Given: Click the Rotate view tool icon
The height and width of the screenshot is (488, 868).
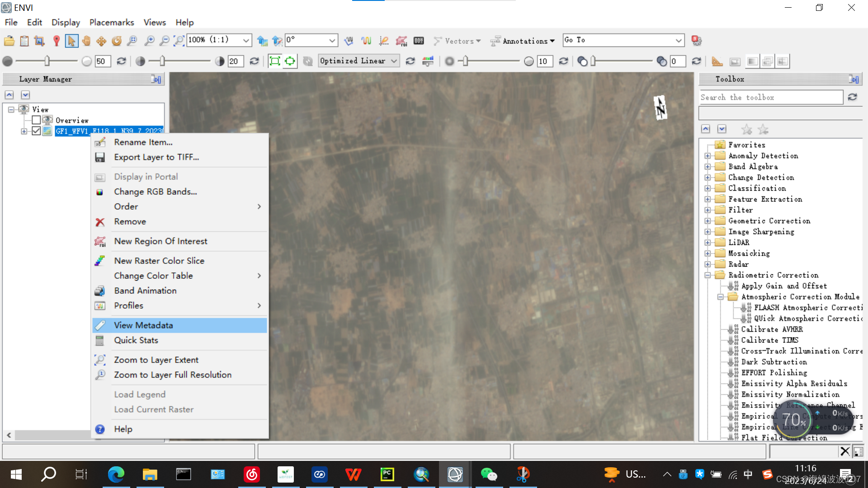Looking at the screenshot, I should [117, 41].
